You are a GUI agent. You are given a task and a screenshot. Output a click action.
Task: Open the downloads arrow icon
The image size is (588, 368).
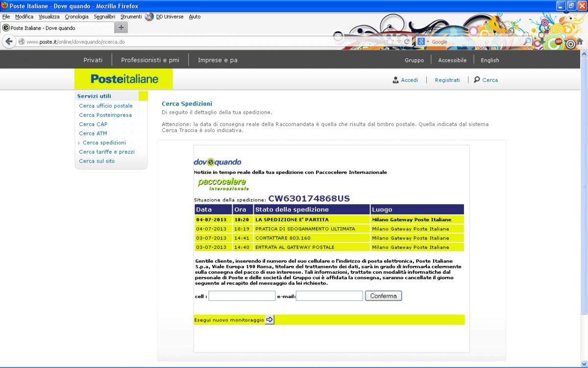click(x=541, y=42)
